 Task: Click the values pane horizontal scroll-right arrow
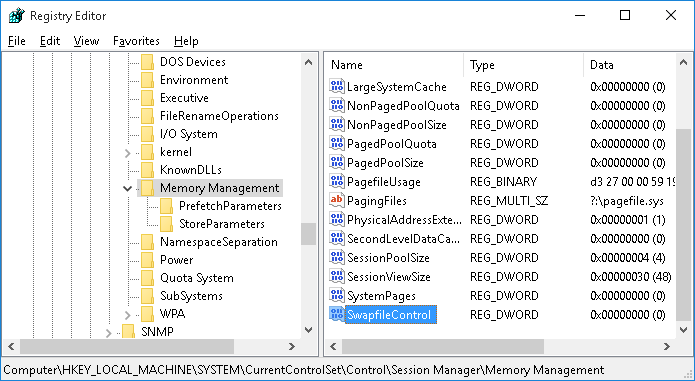(667, 346)
